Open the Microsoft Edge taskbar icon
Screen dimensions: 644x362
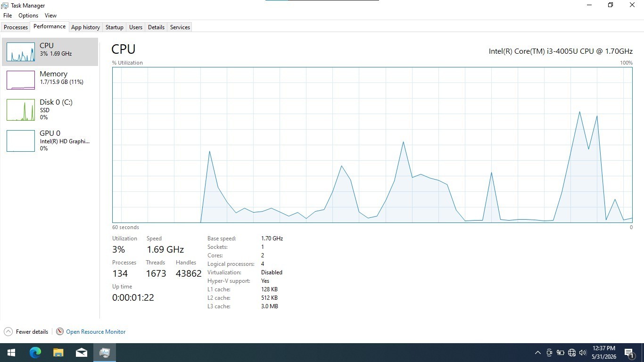tap(35, 352)
